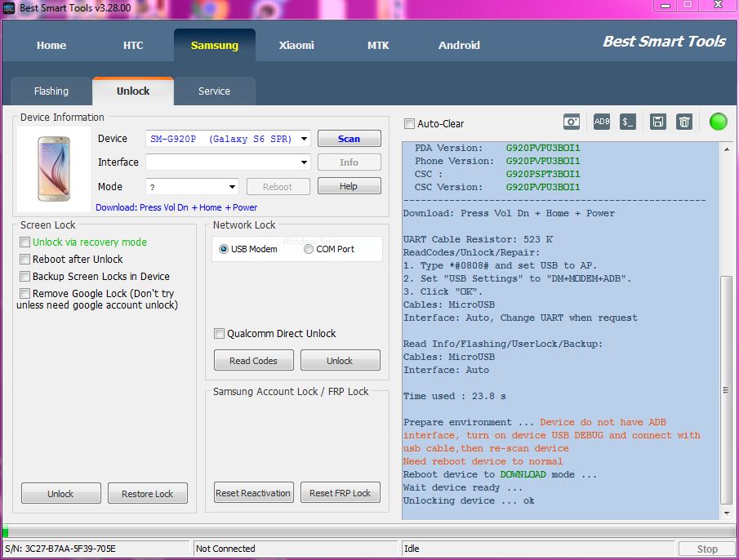Select the USB Modem radio option
The image size is (739, 560).
pyautogui.click(x=224, y=249)
